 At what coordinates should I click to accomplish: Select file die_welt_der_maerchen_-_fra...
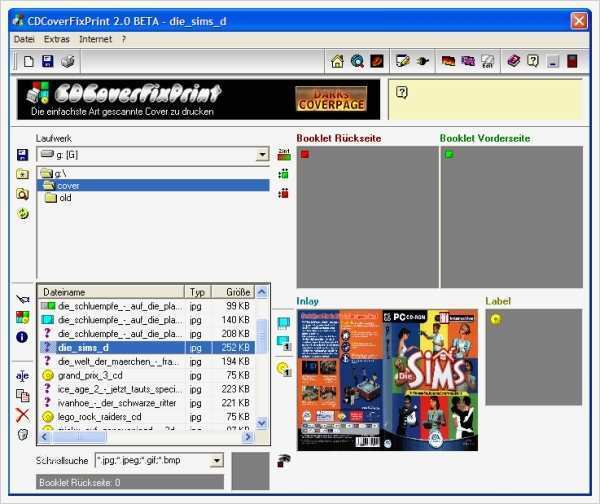tap(147, 361)
